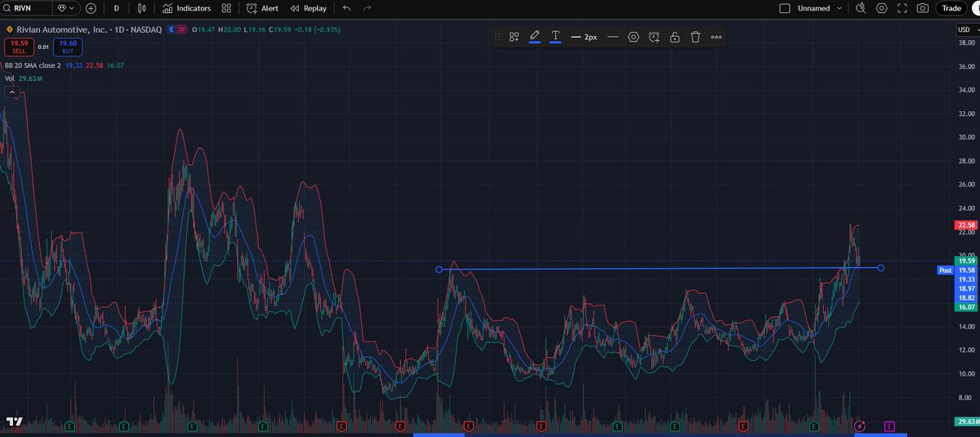980x437 pixels.
Task: Click the green 16.07 price label
Action: pos(965,307)
